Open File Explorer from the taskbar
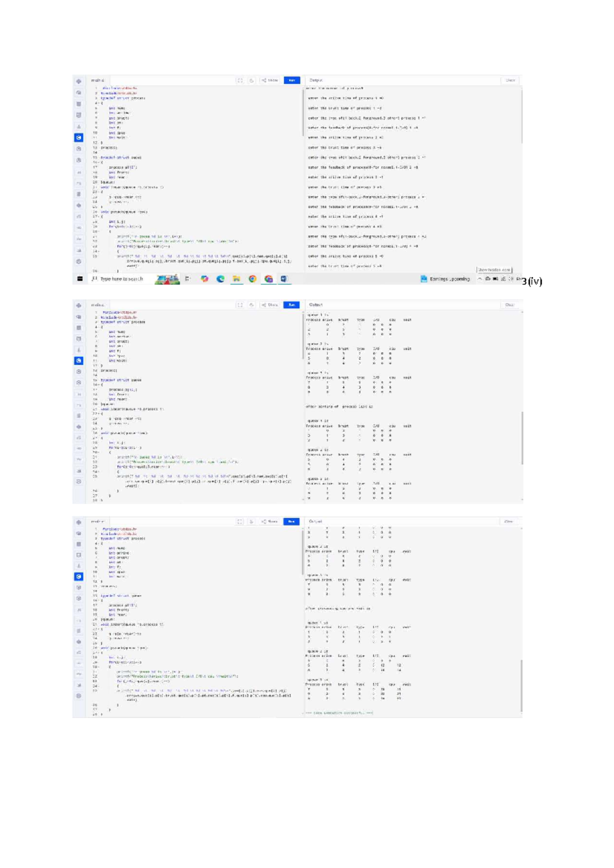The width and height of the screenshot is (614, 868). click(x=236, y=279)
